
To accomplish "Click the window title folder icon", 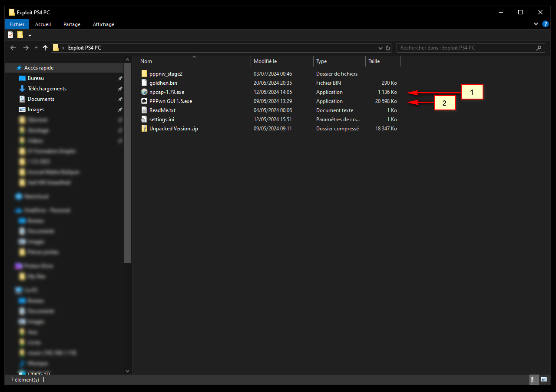I will 12,12.
